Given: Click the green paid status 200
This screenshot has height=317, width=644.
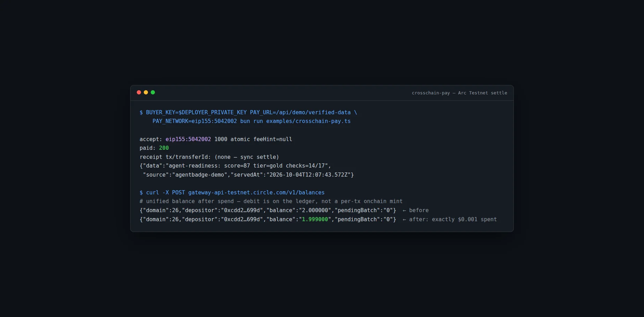Looking at the screenshot, I should (164, 148).
